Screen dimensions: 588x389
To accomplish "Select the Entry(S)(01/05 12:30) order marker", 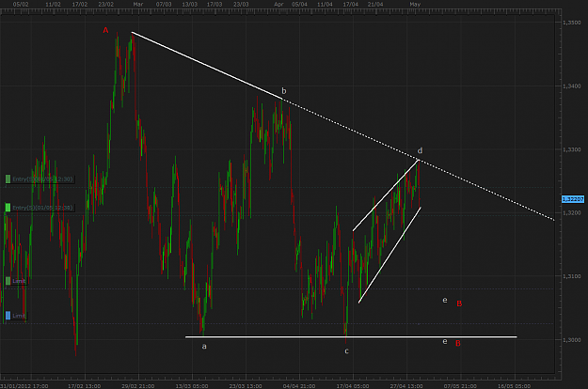I will [x=40, y=179].
